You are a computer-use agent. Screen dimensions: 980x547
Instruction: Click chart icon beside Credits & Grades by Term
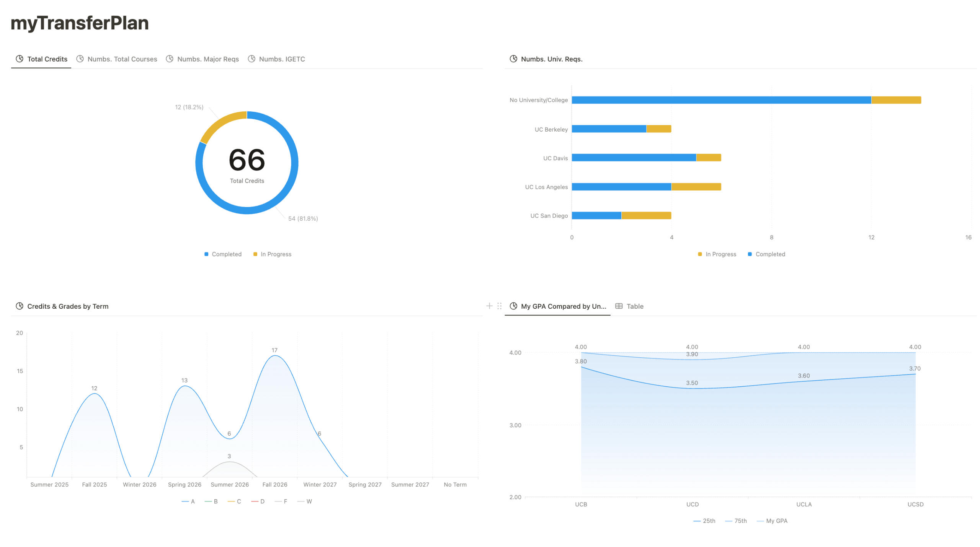19,306
